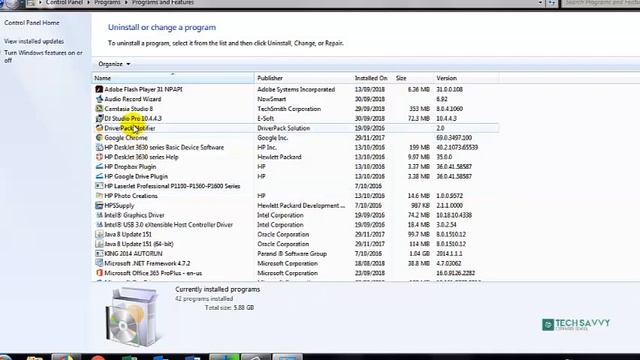Open the Organize dropdown menu
640x360 pixels.
114,64
